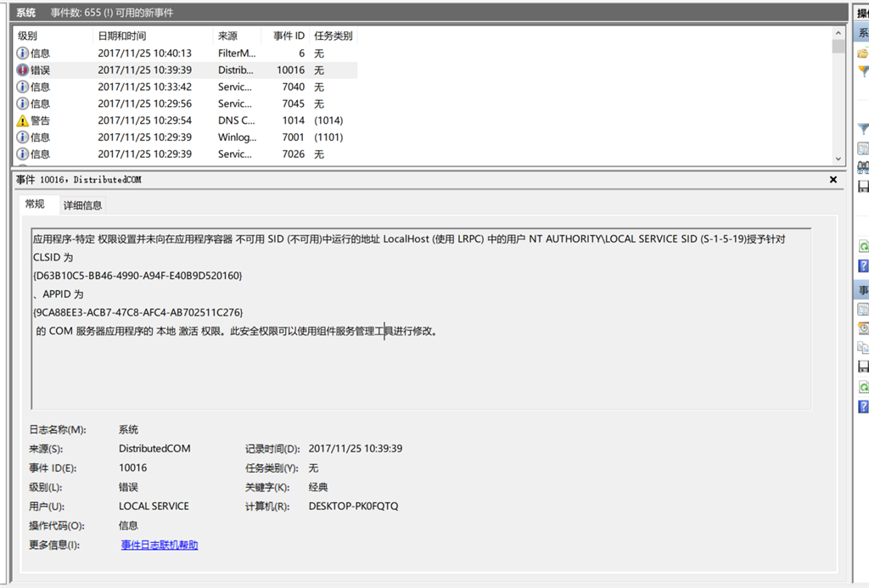This screenshot has width=869, height=588.
Task: Click the task category cell (1014)
Action: click(x=328, y=120)
